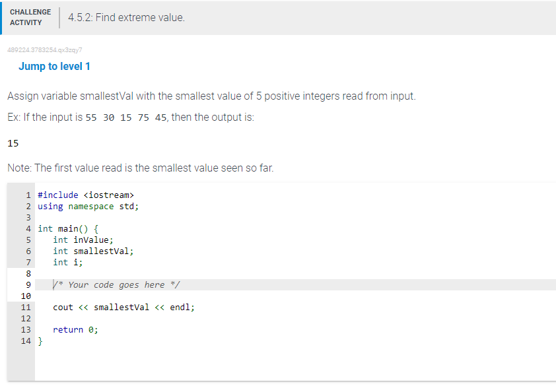The image size is (556, 392).
Task: Click blank line 10 in the code editor
Action: [x=295, y=296]
